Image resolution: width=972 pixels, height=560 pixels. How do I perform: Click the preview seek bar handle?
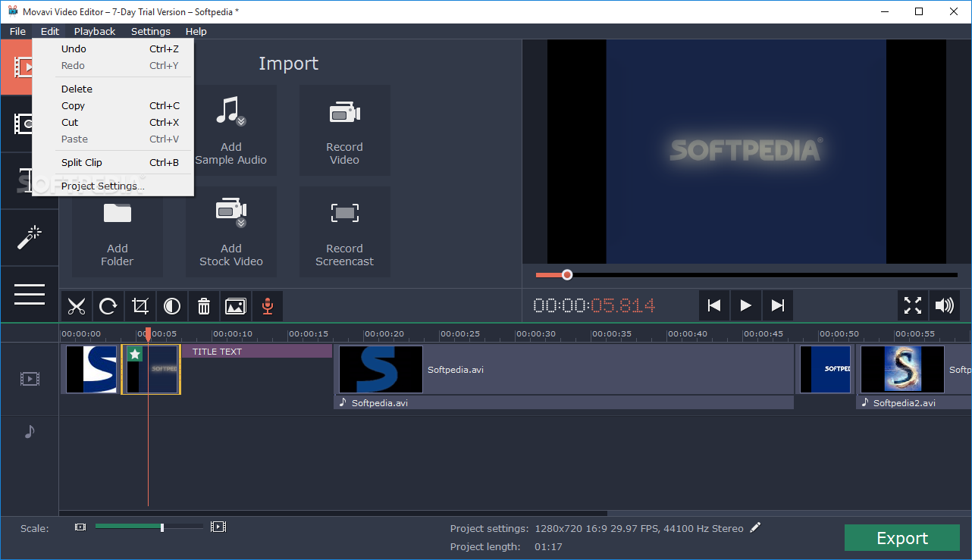[567, 275]
